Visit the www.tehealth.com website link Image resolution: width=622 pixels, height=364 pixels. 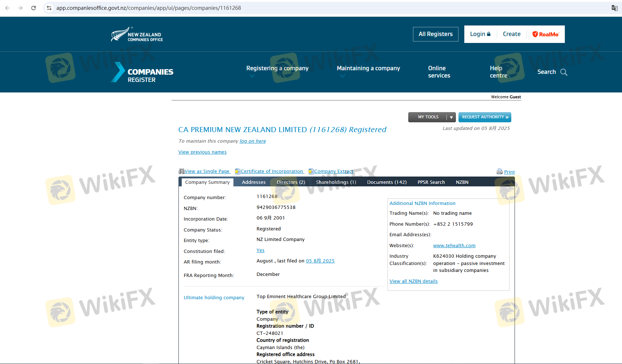coord(454,246)
